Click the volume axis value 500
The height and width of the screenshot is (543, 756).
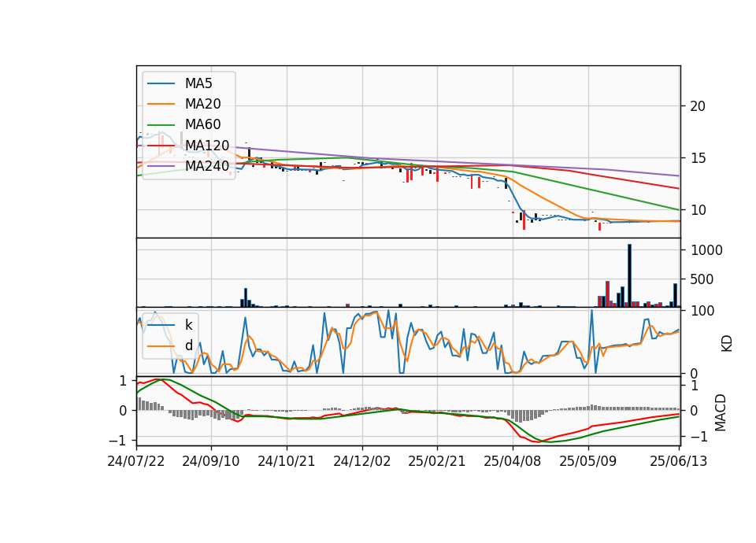(702, 279)
